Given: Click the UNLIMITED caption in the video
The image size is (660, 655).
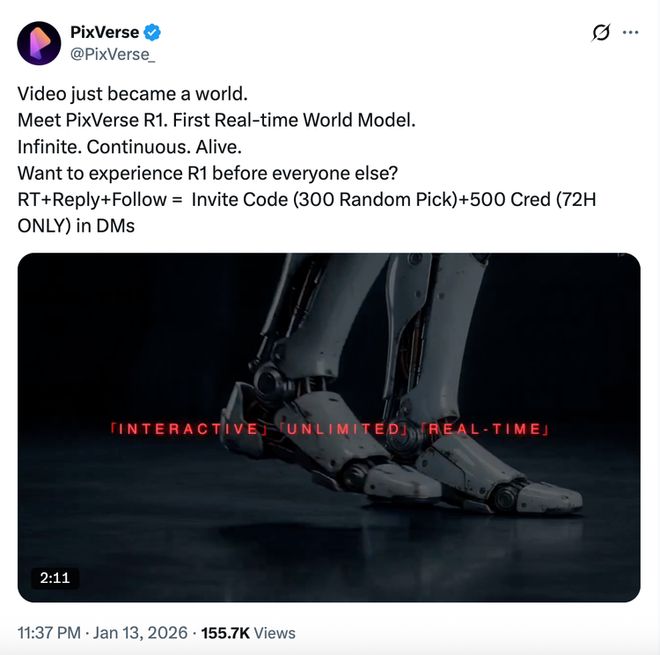Looking at the screenshot, I should click(x=341, y=429).
